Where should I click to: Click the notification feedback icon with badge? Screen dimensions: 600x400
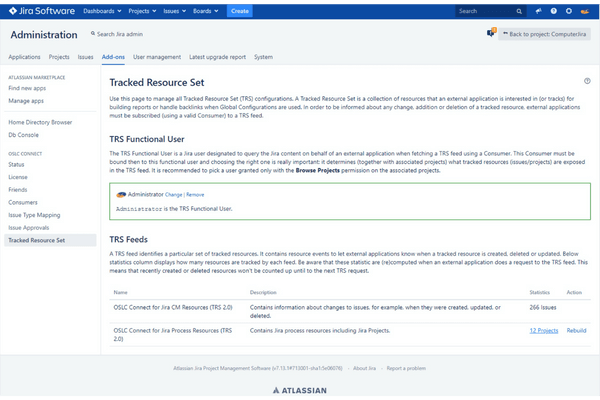click(x=491, y=33)
